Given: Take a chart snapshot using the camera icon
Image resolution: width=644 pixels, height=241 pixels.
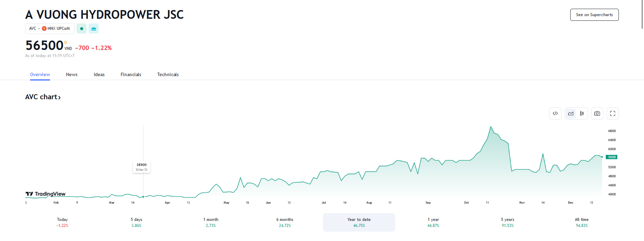Looking at the screenshot, I should tap(597, 113).
